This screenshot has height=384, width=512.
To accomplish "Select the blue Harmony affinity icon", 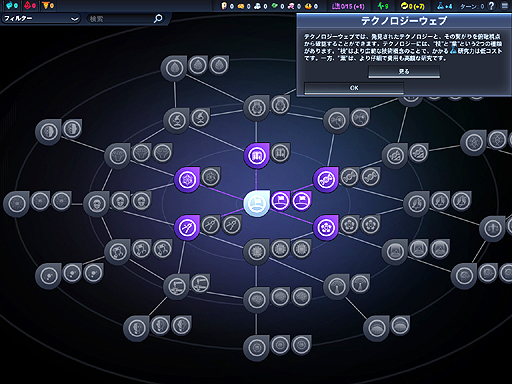I will click(x=11, y=5).
